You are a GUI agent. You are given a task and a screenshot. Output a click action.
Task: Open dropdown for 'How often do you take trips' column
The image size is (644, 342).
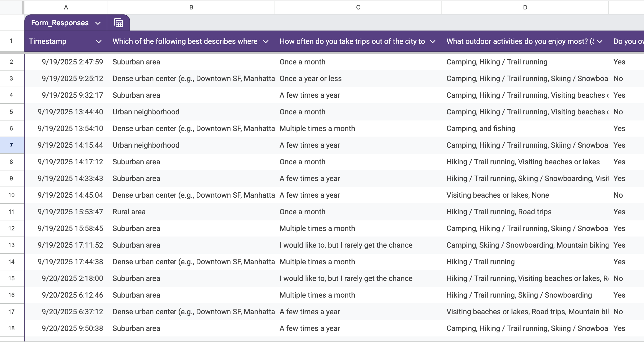(432, 41)
